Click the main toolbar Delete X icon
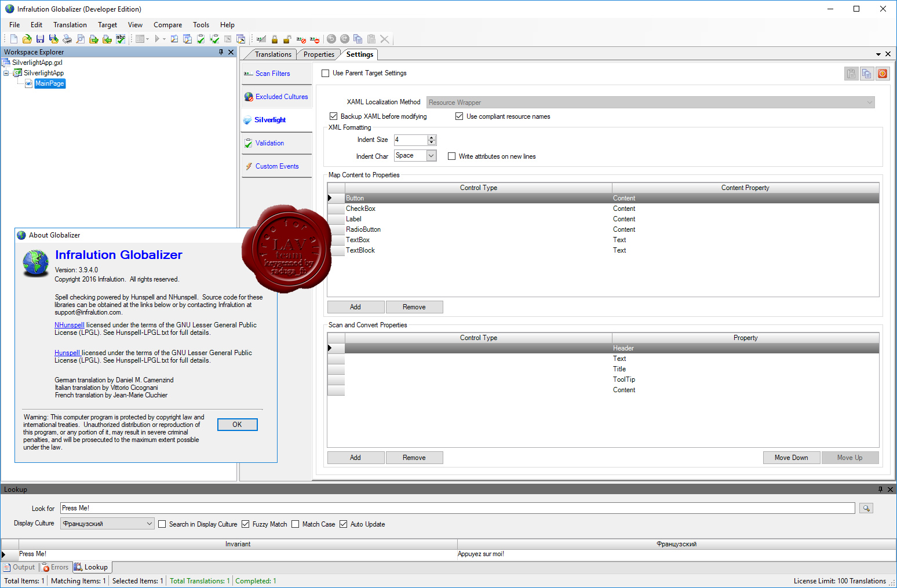This screenshot has height=588, width=897. [385, 39]
